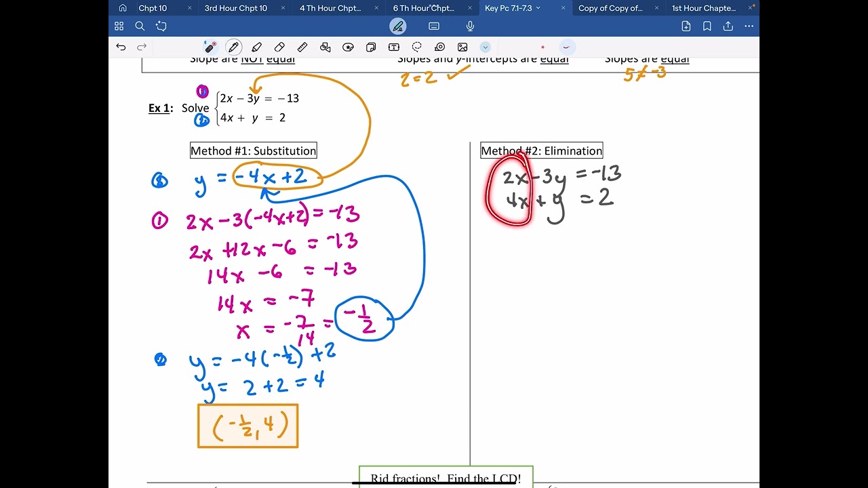This screenshot has height=488, width=868.
Task: Select the lasso selection tool
Action: (x=416, y=47)
